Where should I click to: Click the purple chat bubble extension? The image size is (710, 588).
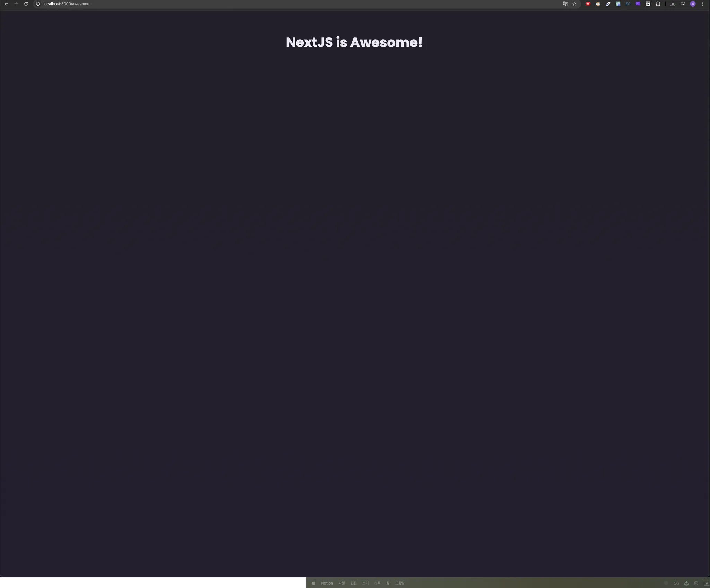(638, 4)
